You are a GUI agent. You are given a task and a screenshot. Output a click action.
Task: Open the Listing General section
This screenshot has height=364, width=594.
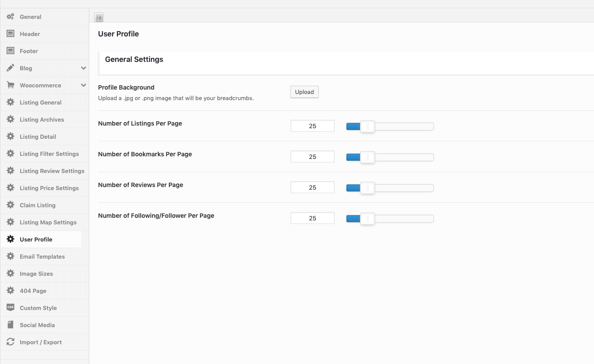point(40,102)
